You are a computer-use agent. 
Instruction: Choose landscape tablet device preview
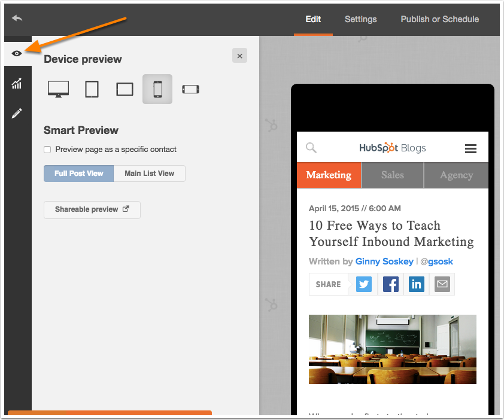point(125,89)
